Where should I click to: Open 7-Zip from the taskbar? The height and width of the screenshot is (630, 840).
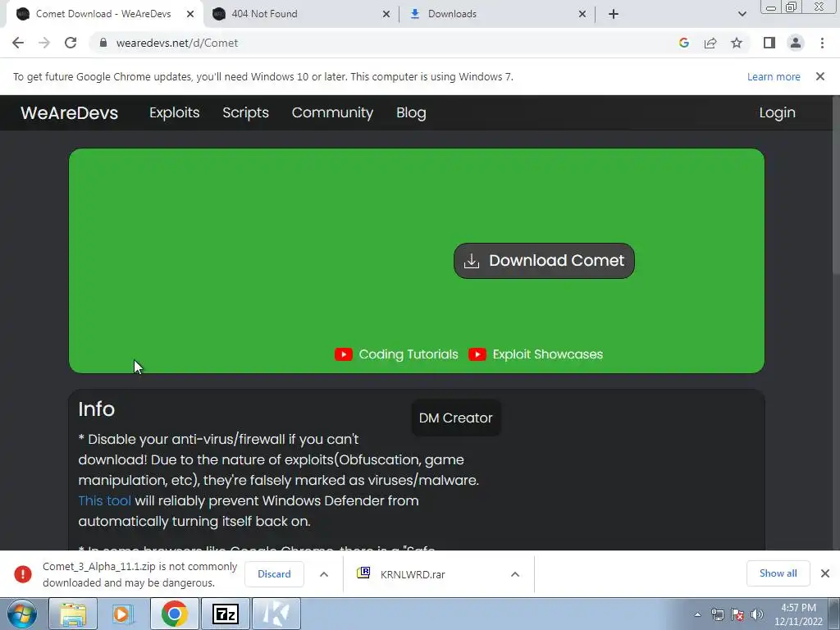225,614
